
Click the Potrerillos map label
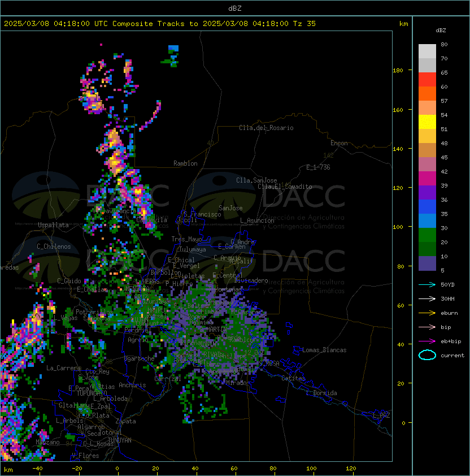[x=94, y=311]
